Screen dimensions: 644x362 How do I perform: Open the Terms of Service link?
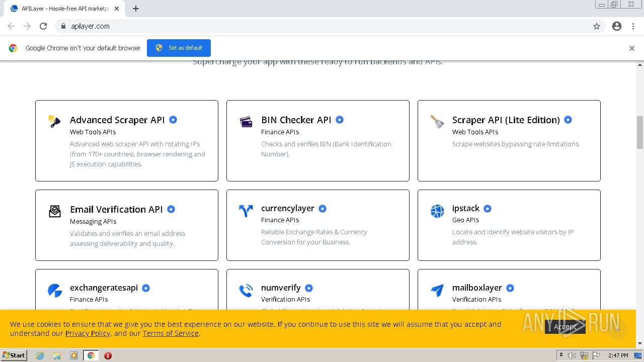171,333
